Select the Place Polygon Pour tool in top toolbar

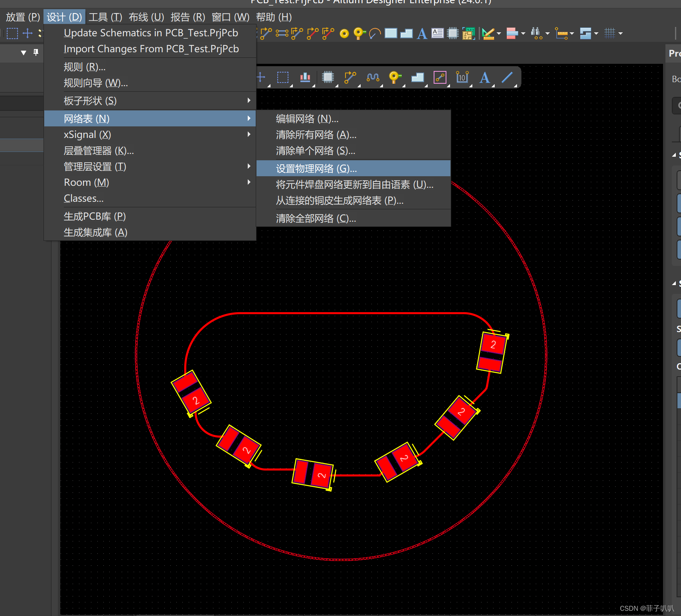407,33
